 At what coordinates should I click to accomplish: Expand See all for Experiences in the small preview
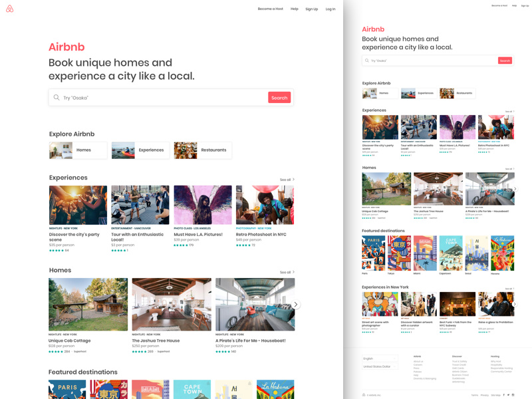pyautogui.click(x=509, y=111)
